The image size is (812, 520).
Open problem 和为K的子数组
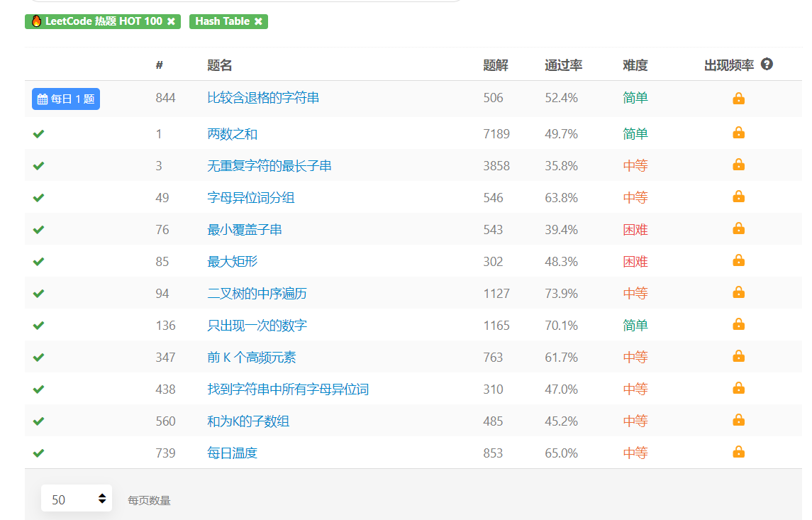(x=248, y=421)
